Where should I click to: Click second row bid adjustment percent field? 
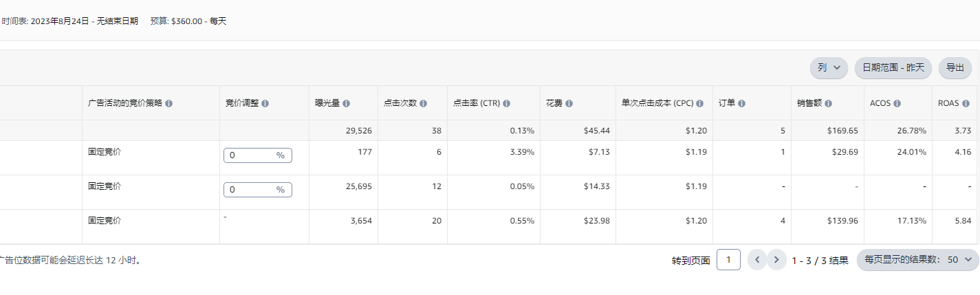click(258, 190)
